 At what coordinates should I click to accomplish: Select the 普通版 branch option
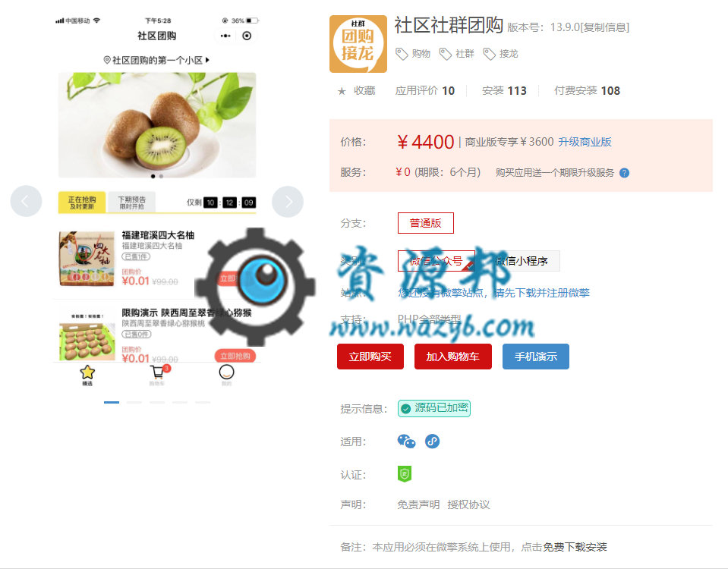click(425, 223)
